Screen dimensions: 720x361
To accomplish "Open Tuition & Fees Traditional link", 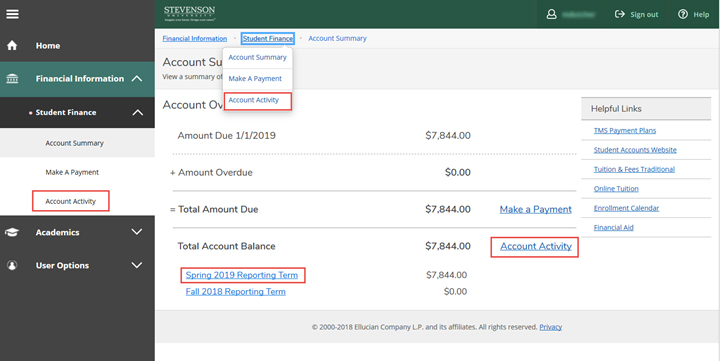I will pyautogui.click(x=634, y=169).
